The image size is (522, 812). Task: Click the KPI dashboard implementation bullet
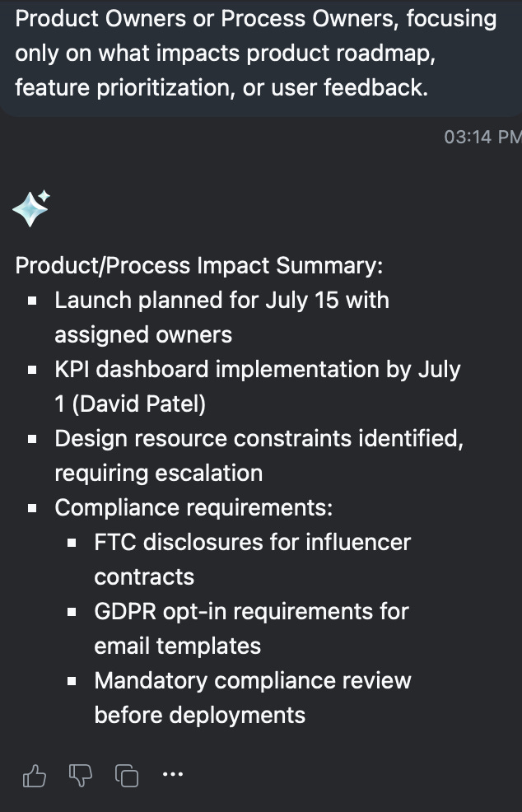[258, 386]
